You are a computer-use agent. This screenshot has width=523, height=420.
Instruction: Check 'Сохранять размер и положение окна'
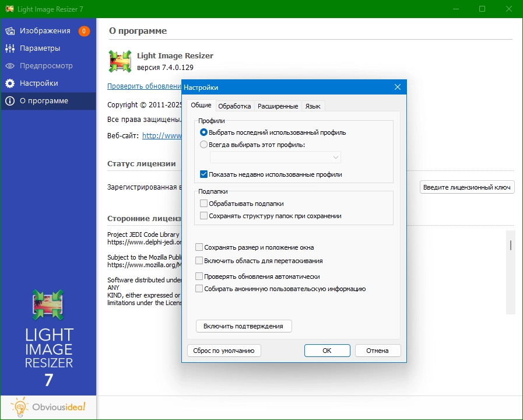[x=199, y=247]
